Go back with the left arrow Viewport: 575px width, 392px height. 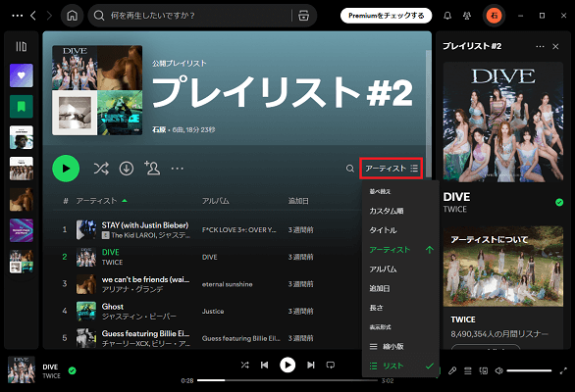(x=33, y=16)
